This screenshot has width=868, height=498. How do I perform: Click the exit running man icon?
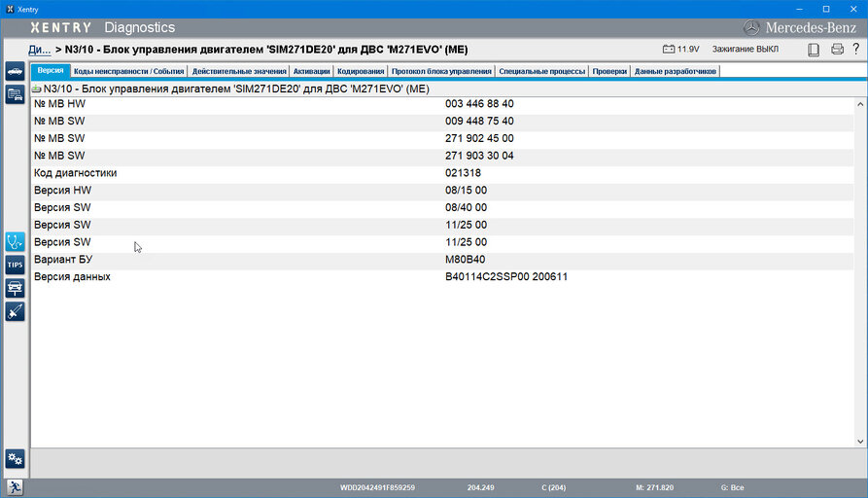(x=15, y=487)
